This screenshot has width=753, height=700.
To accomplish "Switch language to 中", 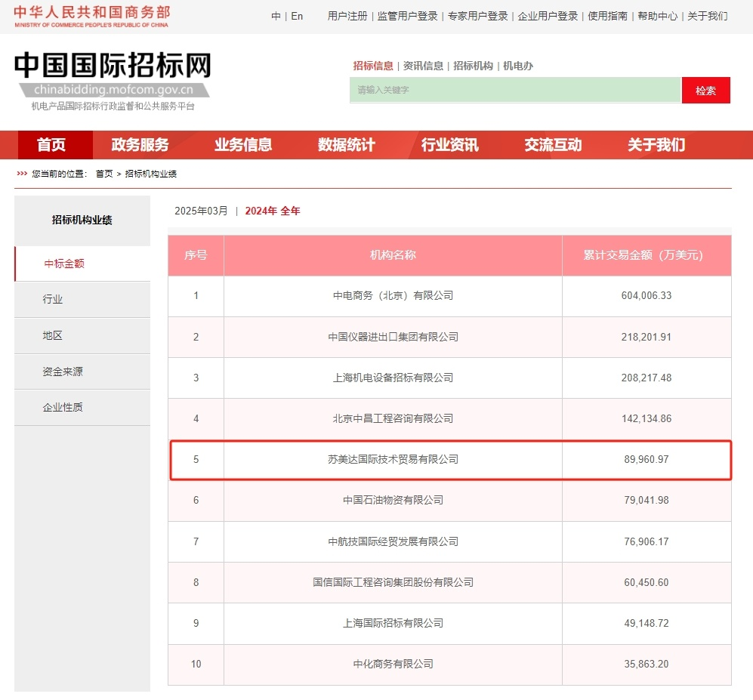I will (276, 16).
